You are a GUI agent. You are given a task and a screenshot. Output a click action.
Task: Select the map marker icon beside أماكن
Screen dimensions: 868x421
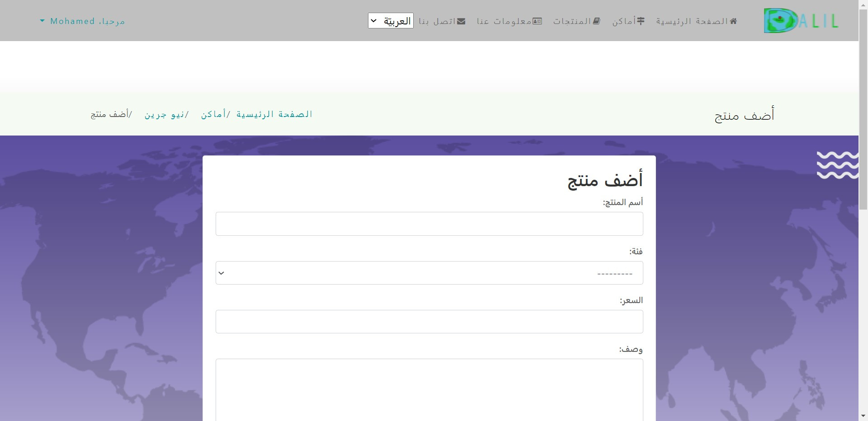(x=641, y=20)
